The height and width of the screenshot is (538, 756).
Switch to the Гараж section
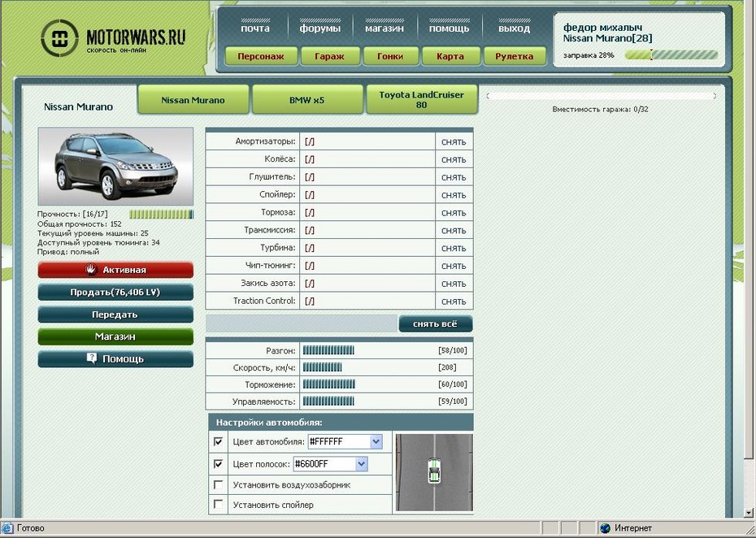click(330, 56)
